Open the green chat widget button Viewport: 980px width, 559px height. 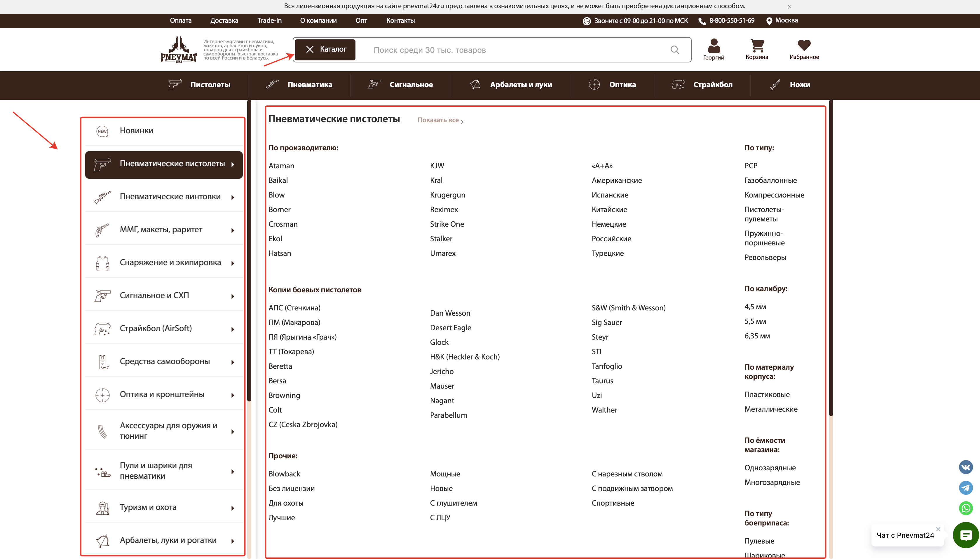pyautogui.click(x=965, y=535)
